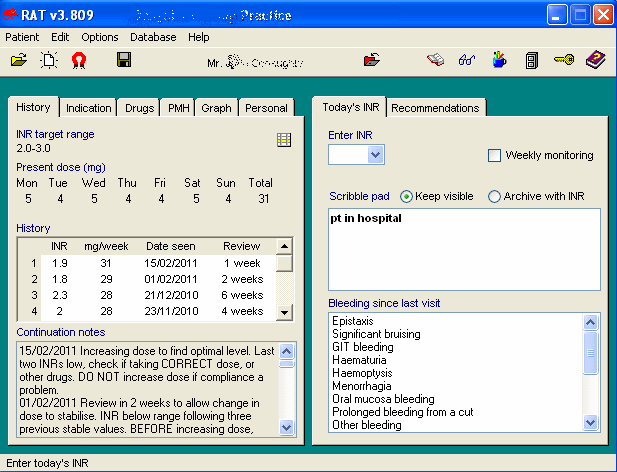617x472 pixels.
Task: Open the Database menu
Action: click(153, 37)
